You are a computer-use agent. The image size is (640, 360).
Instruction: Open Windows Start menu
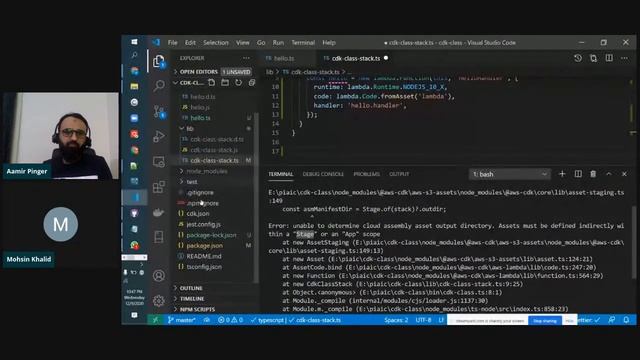(x=134, y=42)
